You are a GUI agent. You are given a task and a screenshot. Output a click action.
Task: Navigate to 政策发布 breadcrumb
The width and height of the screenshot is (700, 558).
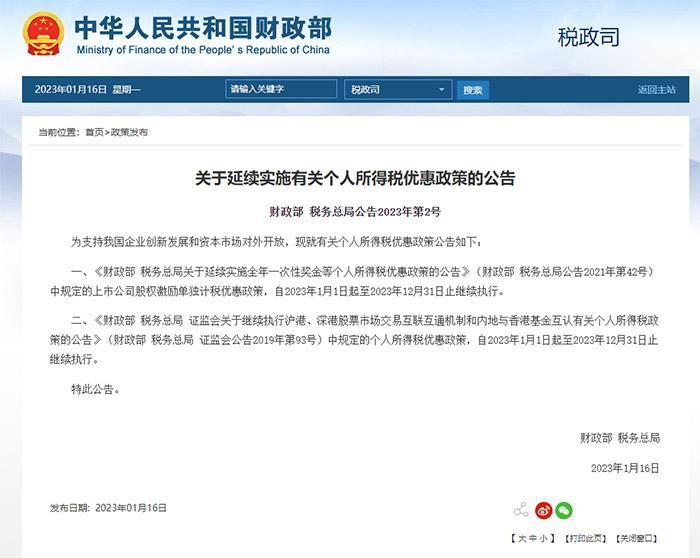(128, 132)
